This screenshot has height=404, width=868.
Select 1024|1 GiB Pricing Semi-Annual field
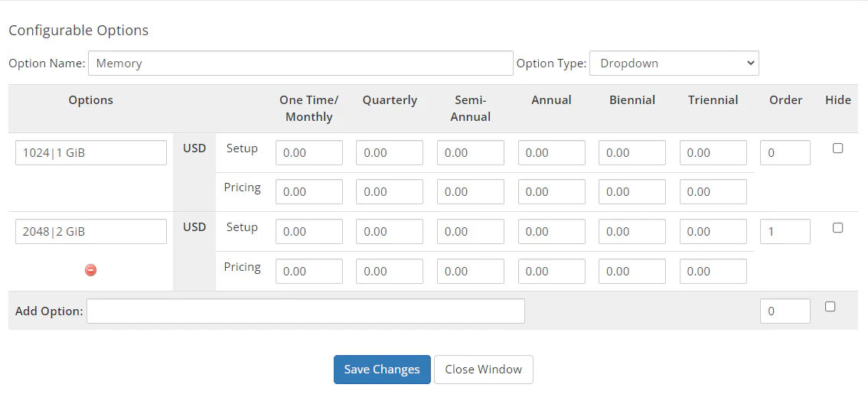[471, 192]
